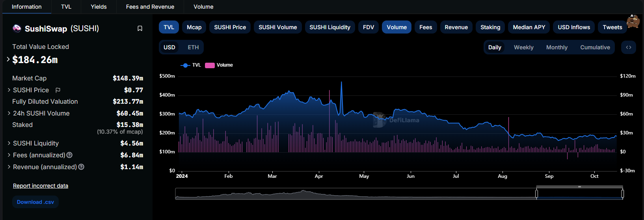
Task: Enable Revenue on the chart
Action: [x=456, y=27]
